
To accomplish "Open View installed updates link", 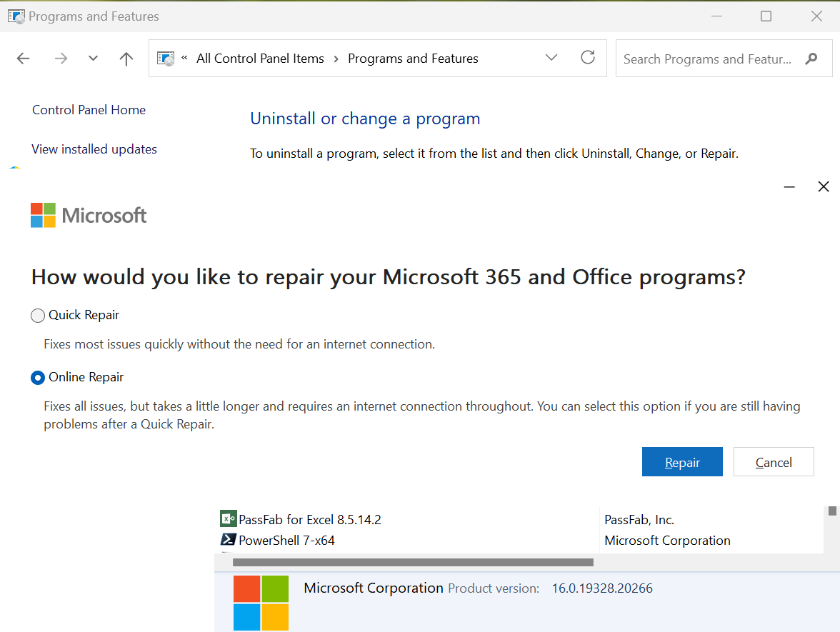I will [x=94, y=149].
